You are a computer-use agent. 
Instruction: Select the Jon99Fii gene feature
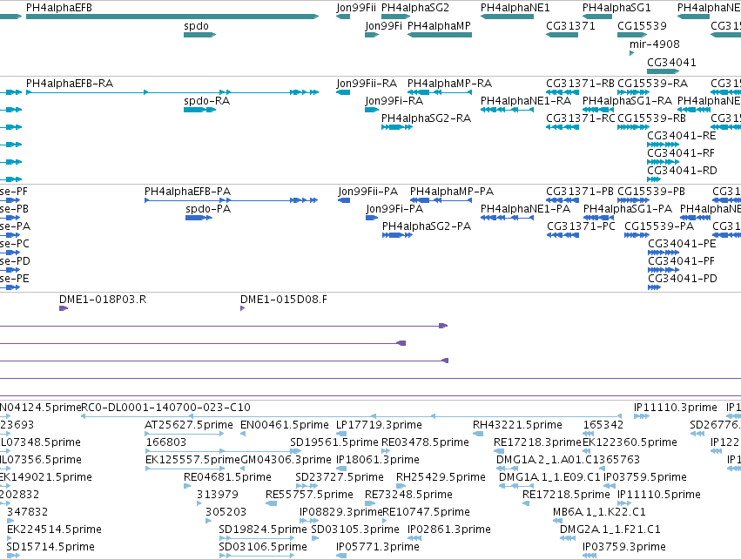pos(343,17)
